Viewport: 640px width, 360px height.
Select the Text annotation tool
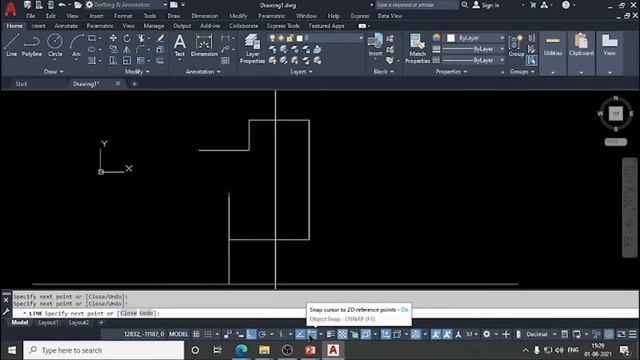[180, 45]
